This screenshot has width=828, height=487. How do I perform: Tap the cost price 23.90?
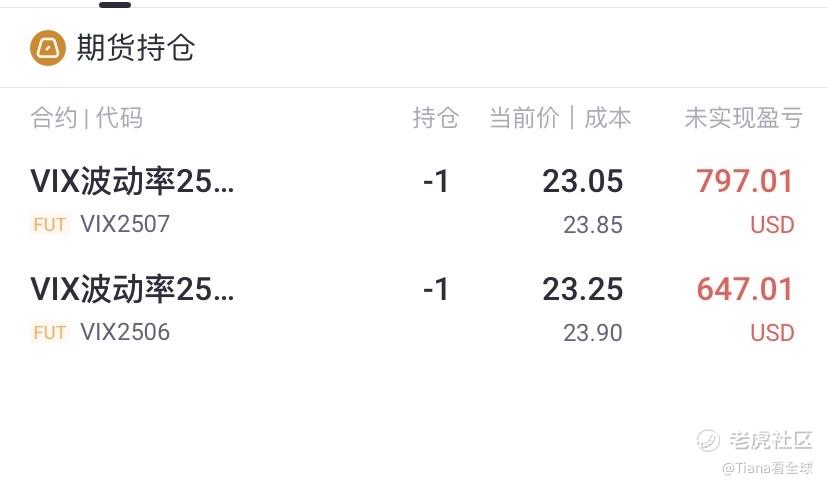(593, 333)
